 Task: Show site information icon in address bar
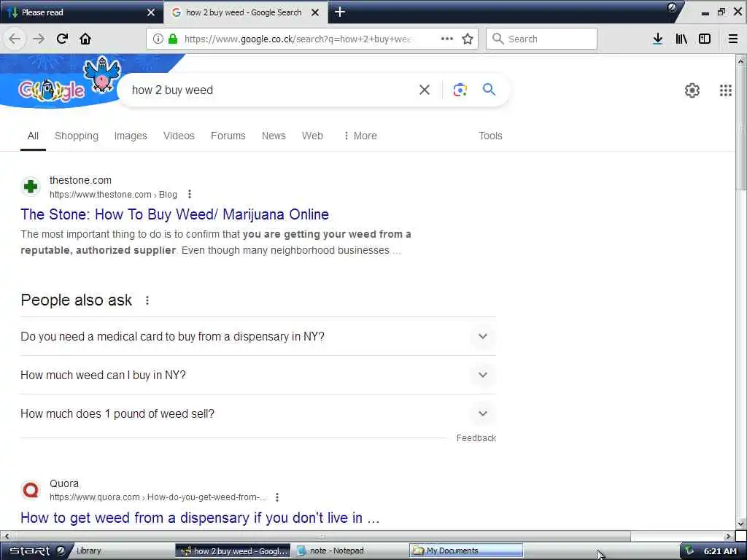tap(158, 39)
